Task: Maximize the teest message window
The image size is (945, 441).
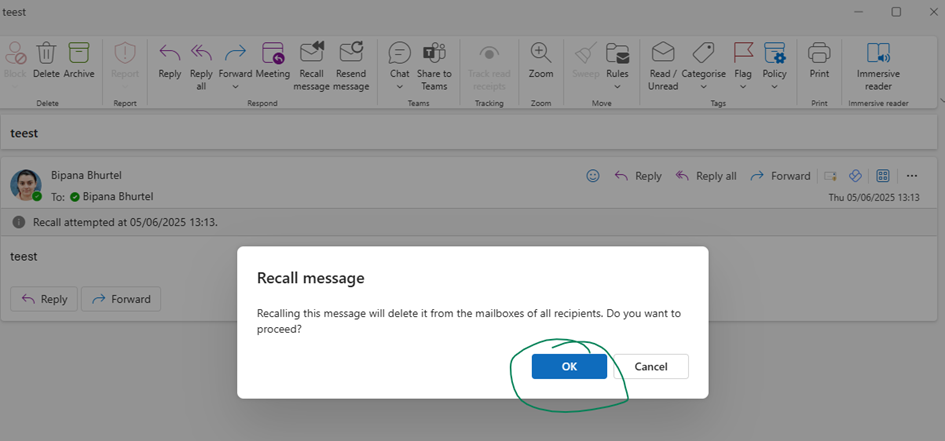Action: 896,11
